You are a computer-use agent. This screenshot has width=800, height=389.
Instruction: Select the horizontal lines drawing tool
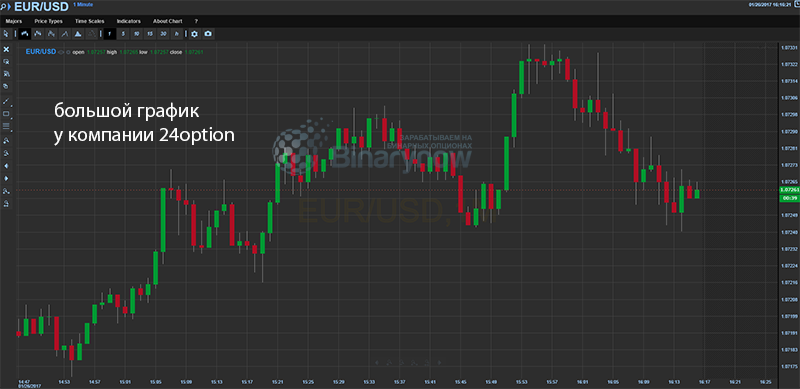[x=6, y=126]
